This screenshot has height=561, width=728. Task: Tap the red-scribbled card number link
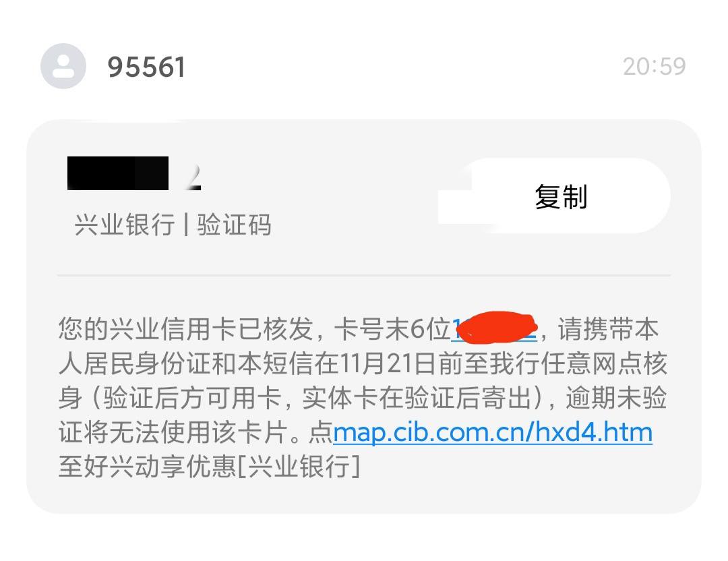[495, 328]
